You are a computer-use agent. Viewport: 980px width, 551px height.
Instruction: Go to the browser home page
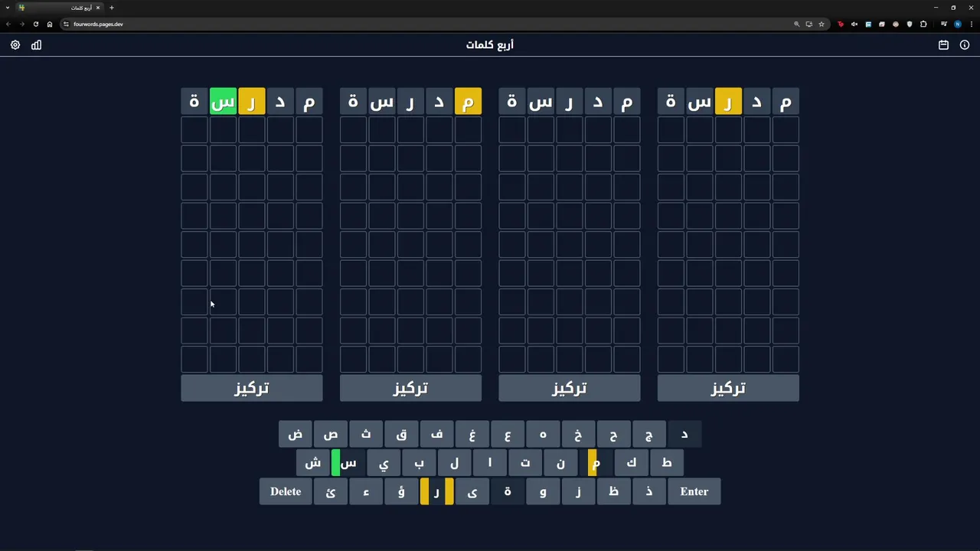[x=50, y=24]
